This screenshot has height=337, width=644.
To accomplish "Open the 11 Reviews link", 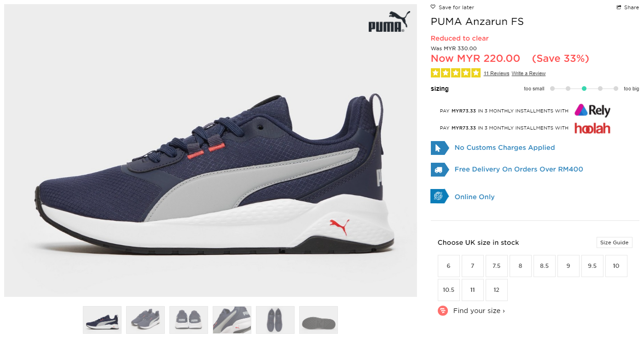I will [x=496, y=73].
